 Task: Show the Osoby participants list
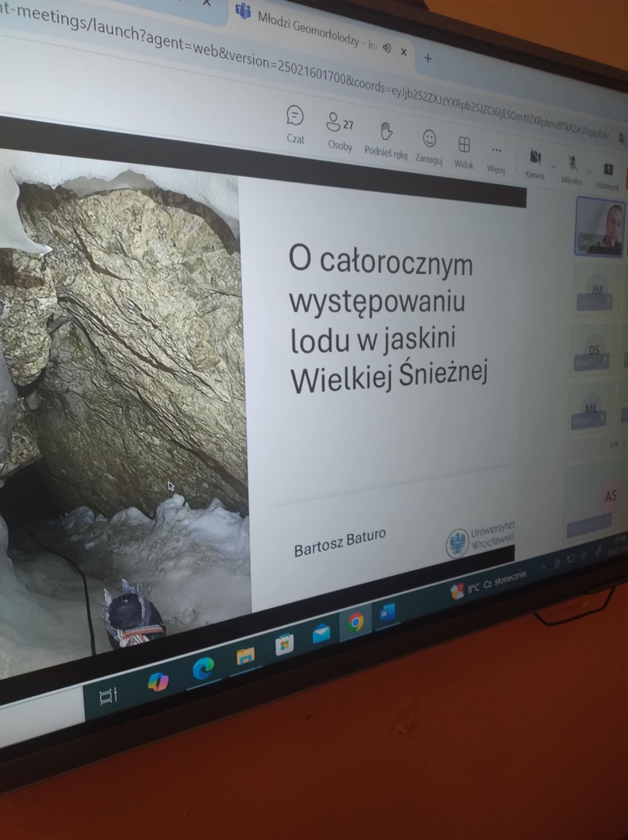(x=334, y=122)
